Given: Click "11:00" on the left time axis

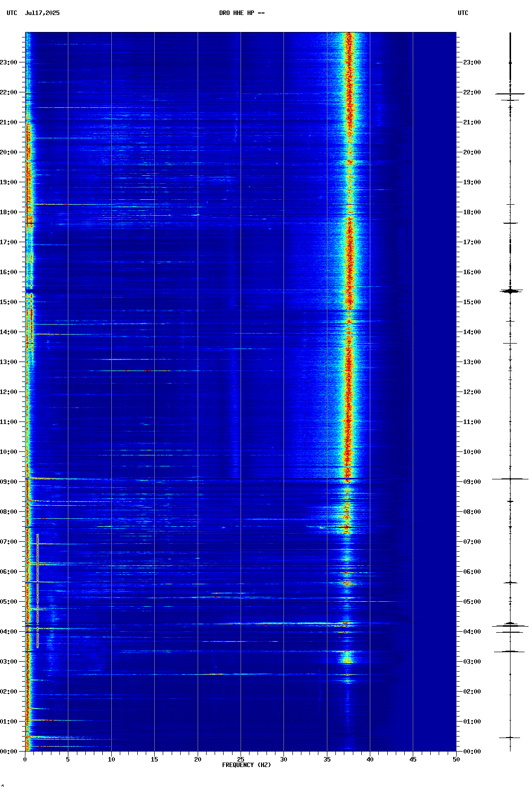Looking at the screenshot, I should (x=8, y=422).
